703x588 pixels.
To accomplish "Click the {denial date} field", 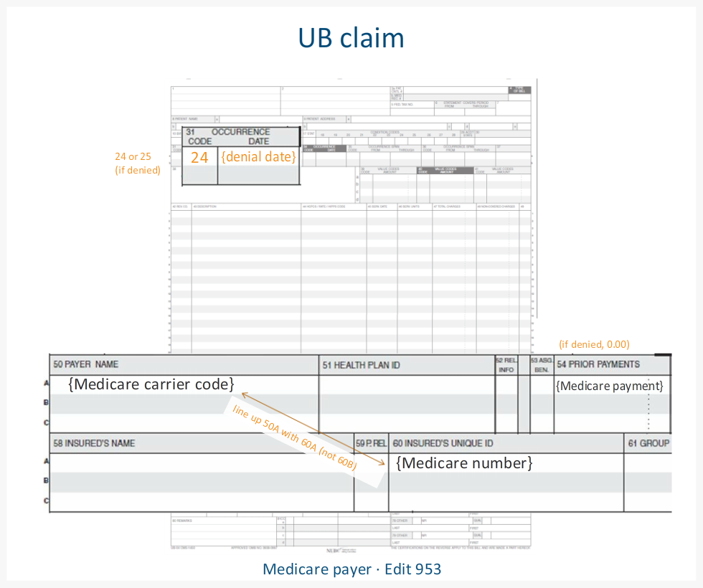I will tap(258, 156).
